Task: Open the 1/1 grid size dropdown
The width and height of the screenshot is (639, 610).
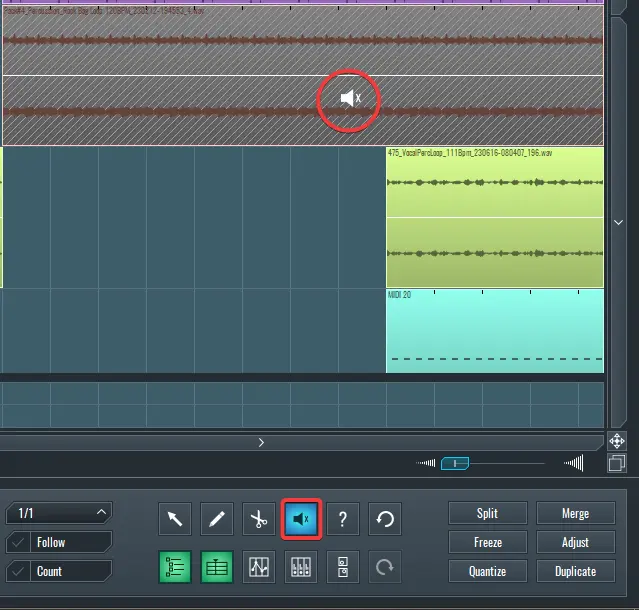Action: [59, 513]
